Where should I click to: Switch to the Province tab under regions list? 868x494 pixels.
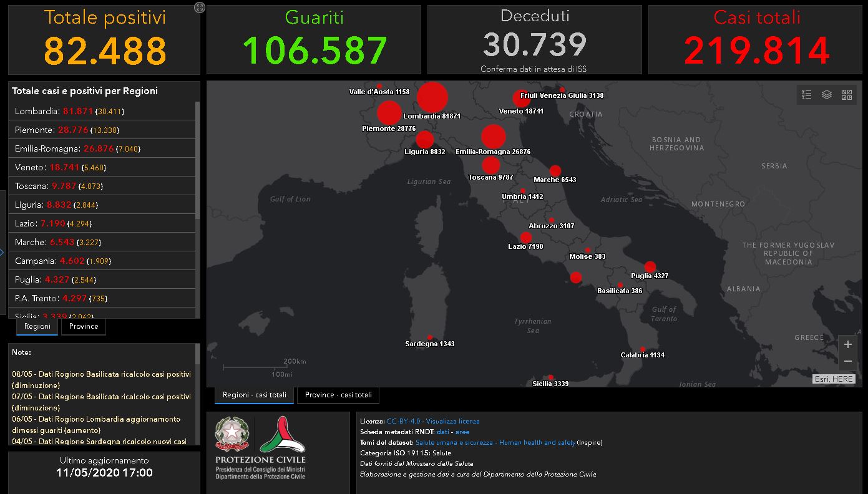pos(84,326)
